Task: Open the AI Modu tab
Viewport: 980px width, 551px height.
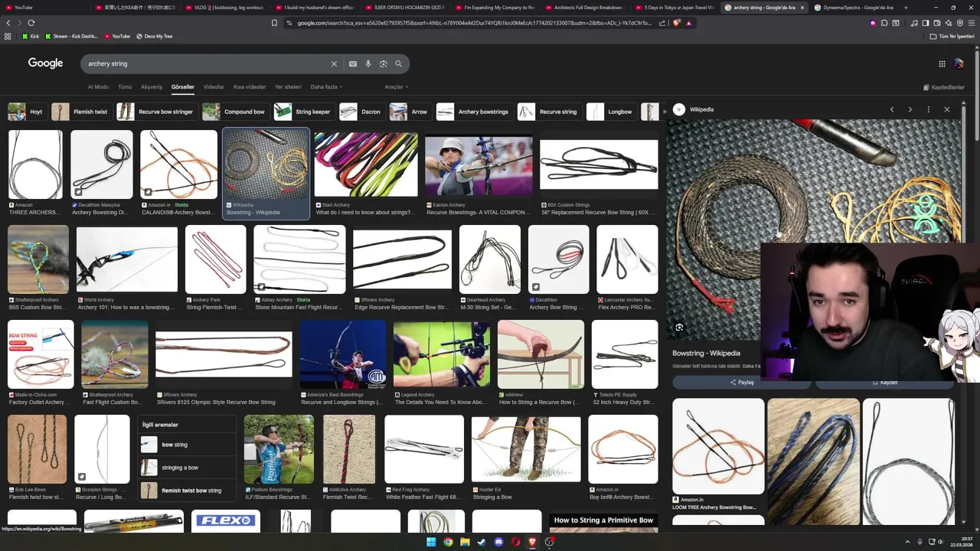Action: 98,87
